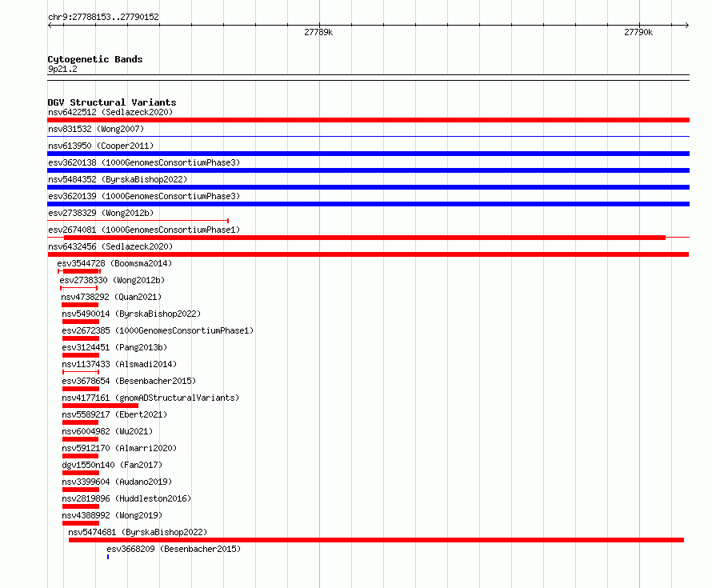The image size is (712, 588).
Task: Select the nsv3399604 (Audano2019) label
Action: pyautogui.click(x=117, y=482)
